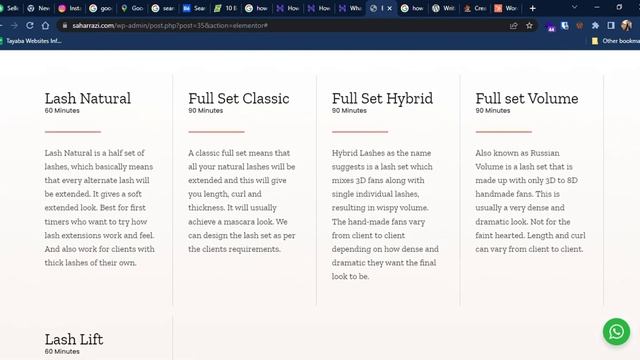Click the Russian Volume description paragraph

[x=531, y=201]
